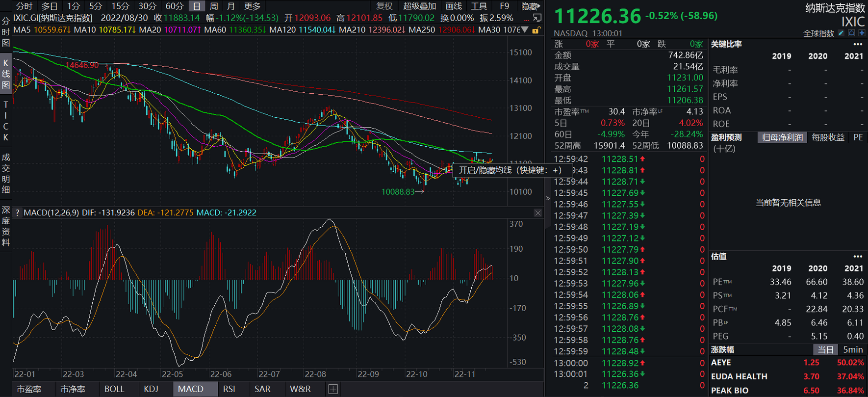Open the TICK sidebar tab
The image size is (868, 397).
tap(6, 121)
